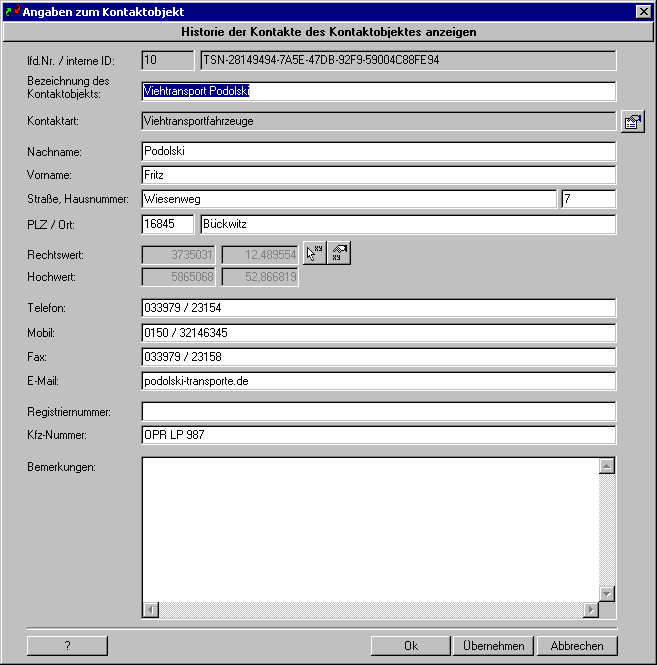Click the Registriernummer label text
657x665 pixels.
(x=69, y=412)
